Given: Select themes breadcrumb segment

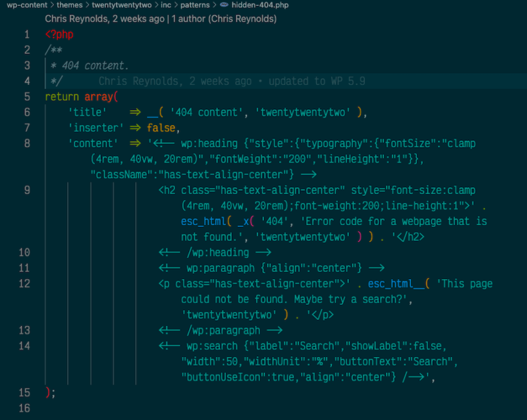Looking at the screenshot, I should (x=70, y=5).
